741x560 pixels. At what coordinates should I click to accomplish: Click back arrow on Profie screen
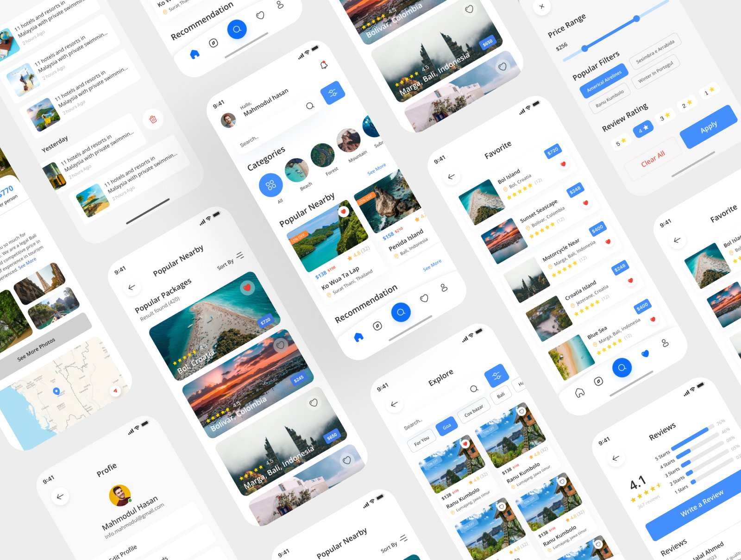(60, 497)
